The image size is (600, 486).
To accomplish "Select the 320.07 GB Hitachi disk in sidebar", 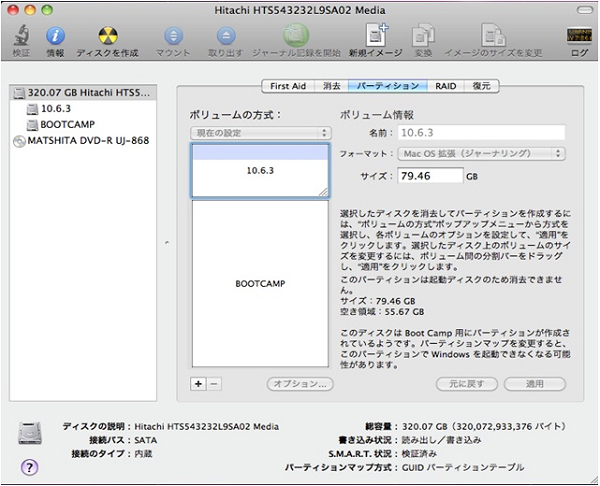I will pos(83,93).
